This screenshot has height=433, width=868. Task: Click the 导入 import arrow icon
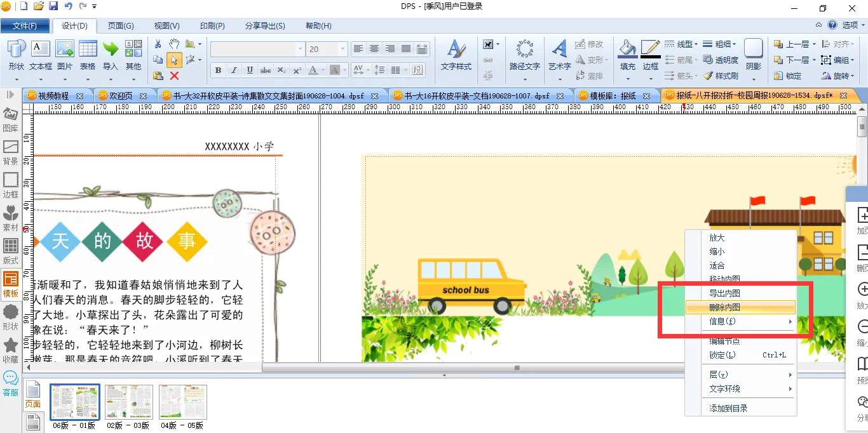[111, 50]
